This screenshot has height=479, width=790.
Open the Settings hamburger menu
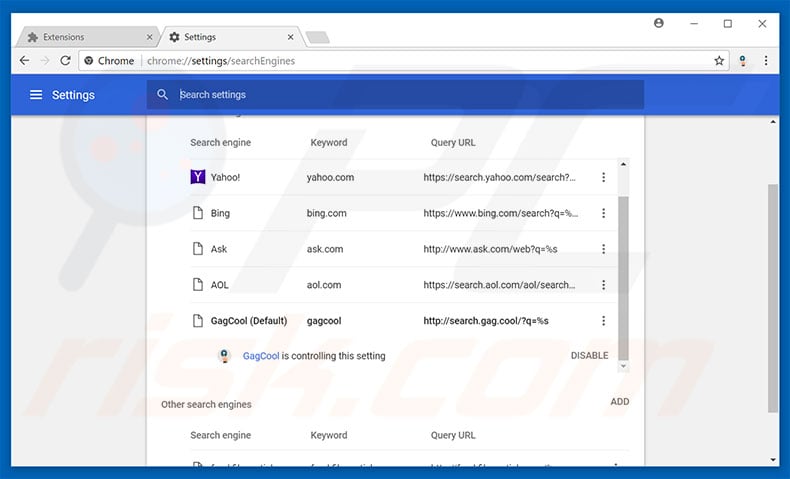pyautogui.click(x=36, y=95)
